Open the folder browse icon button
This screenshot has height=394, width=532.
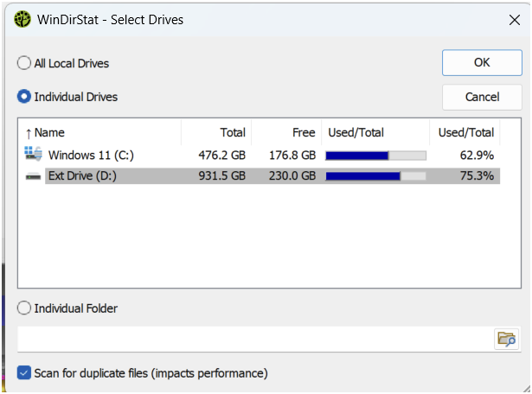click(507, 339)
